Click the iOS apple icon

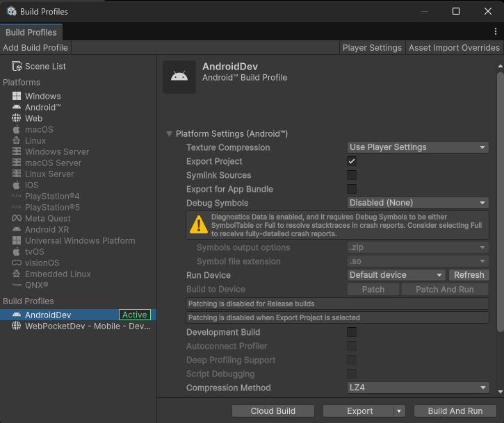pyautogui.click(x=17, y=185)
